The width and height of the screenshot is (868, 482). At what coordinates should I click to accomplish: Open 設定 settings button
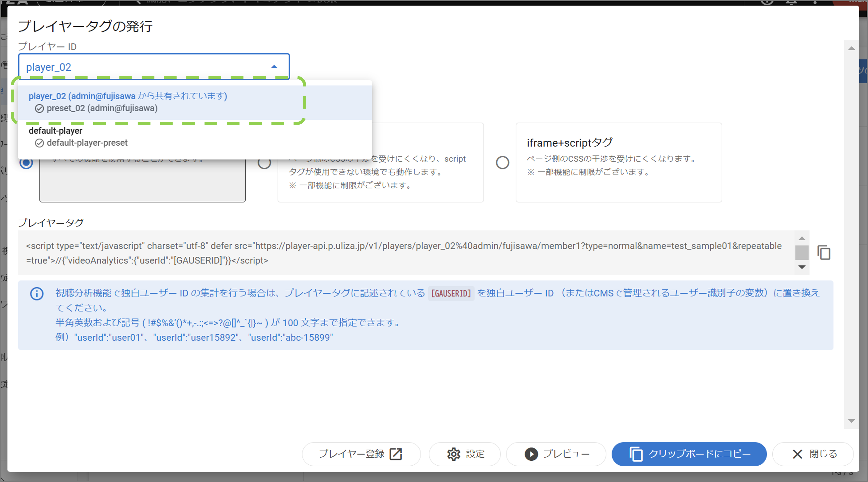(x=465, y=454)
